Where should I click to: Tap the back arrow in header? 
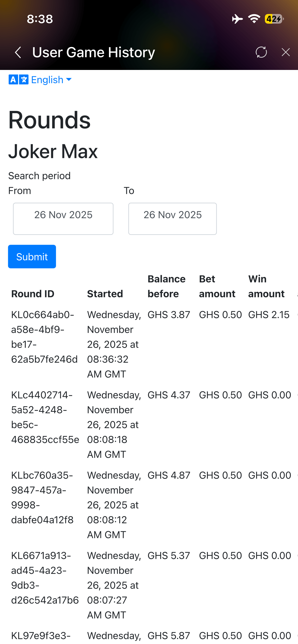point(18,52)
